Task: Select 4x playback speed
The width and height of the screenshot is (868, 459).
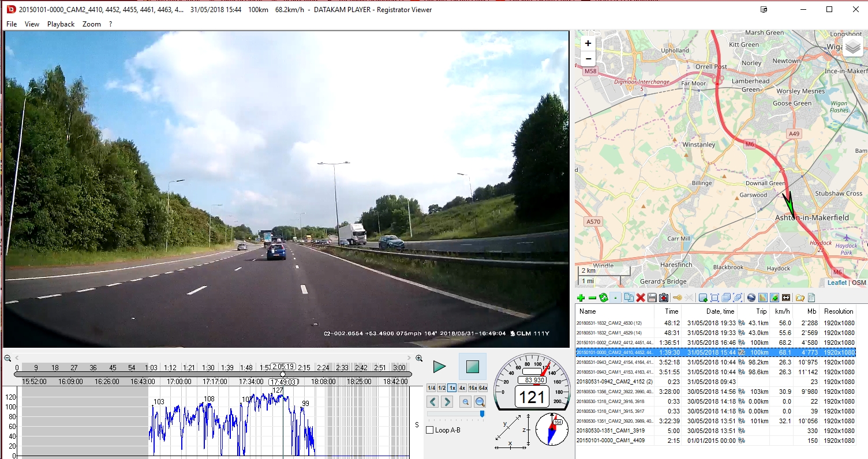Action: (x=462, y=388)
